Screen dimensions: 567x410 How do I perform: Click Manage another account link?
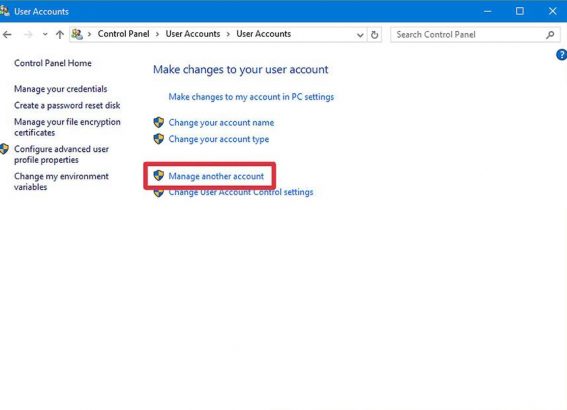(x=216, y=176)
